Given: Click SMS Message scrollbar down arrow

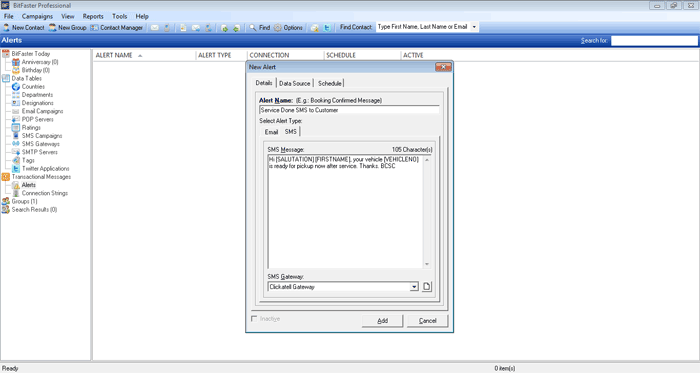Looking at the screenshot, I should pos(427,264).
